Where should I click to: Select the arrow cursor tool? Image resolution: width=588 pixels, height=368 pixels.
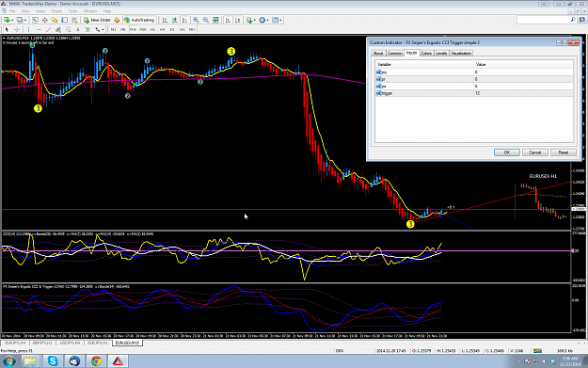point(7,29)
